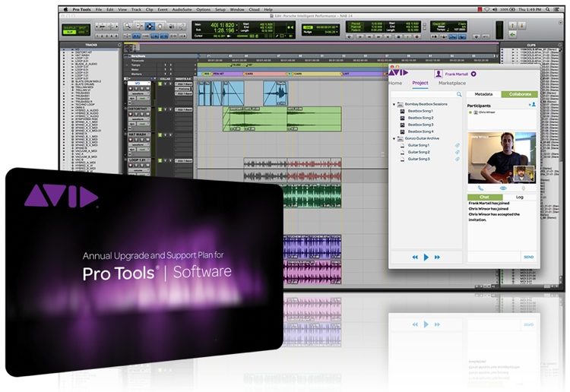Switch to the Home tab in Avid panel
The width and height of the screenshot is (570, 392).
[x=395, y=84]
